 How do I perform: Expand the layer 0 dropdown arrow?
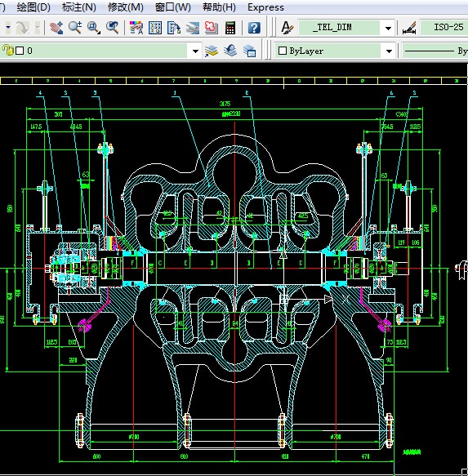tap(195, 51)
